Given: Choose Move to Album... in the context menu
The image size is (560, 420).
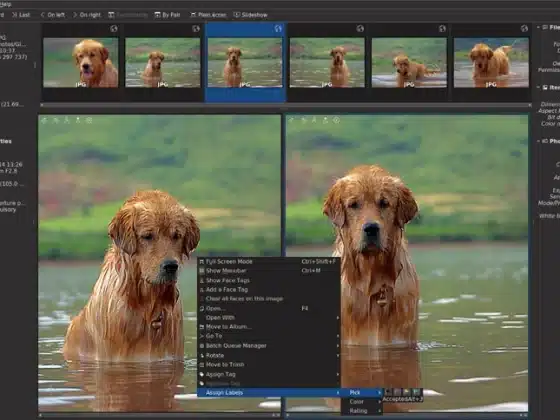Looking at the screenshot, I should click(269, 327).
